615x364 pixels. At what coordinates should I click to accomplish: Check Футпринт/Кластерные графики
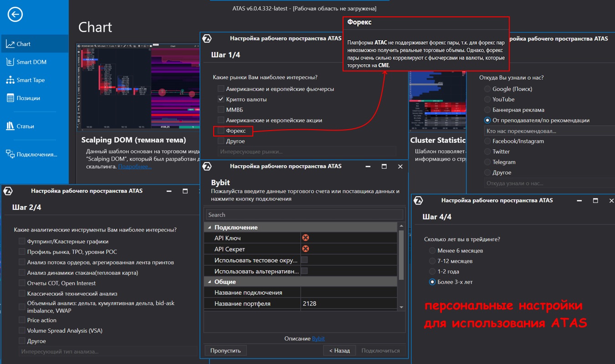[x=22, y=241]
